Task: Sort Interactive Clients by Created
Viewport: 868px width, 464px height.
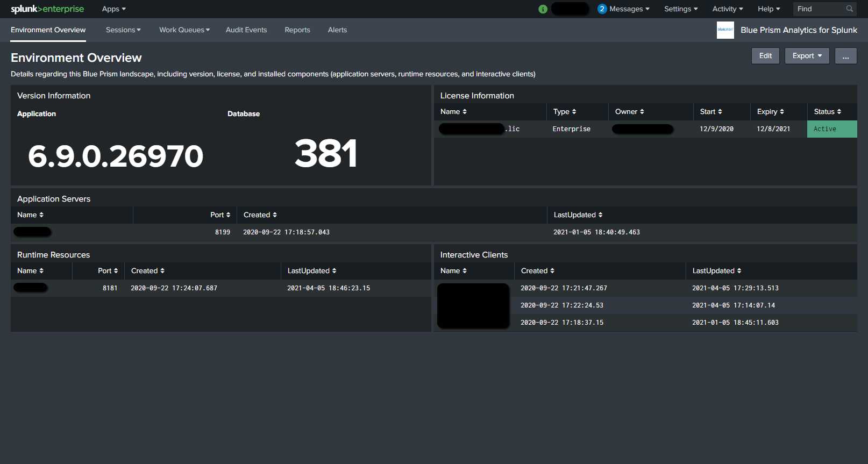Action: 538,271
